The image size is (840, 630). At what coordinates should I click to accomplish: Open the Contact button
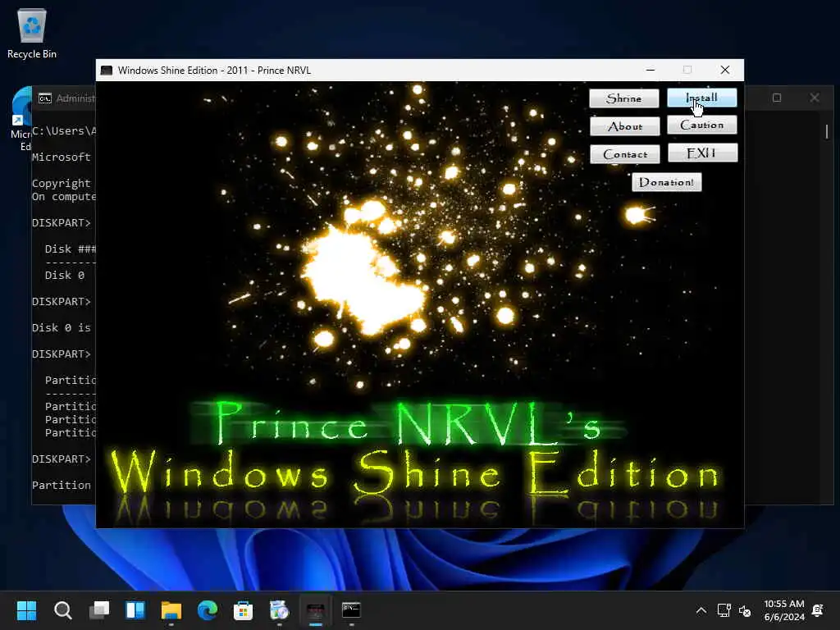tap(624, 154)
